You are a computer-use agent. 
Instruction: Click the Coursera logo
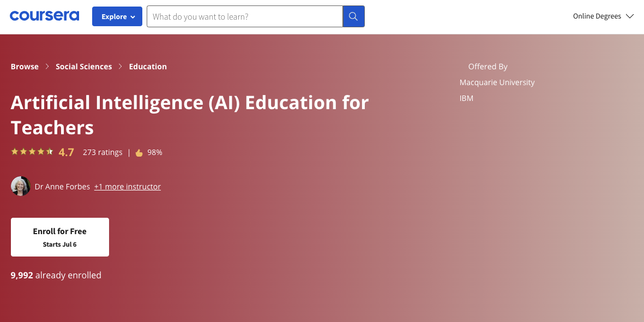click(x=44, y=15)
